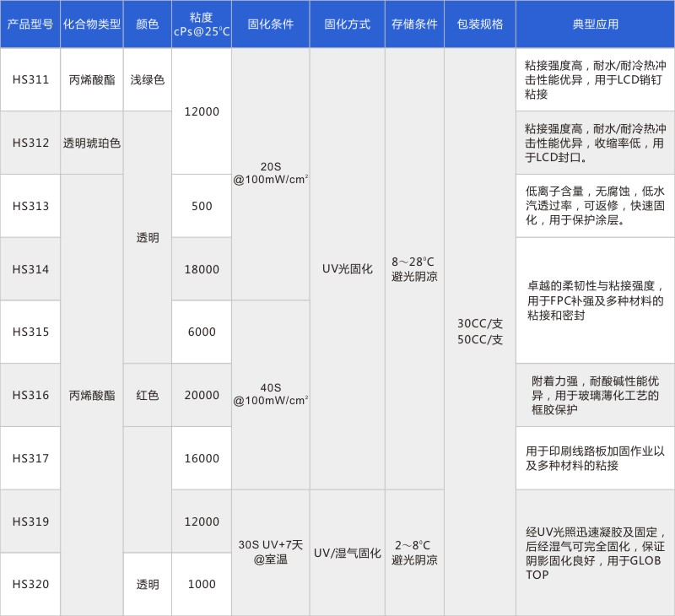Click the HS313 product row label

point(30,206)
